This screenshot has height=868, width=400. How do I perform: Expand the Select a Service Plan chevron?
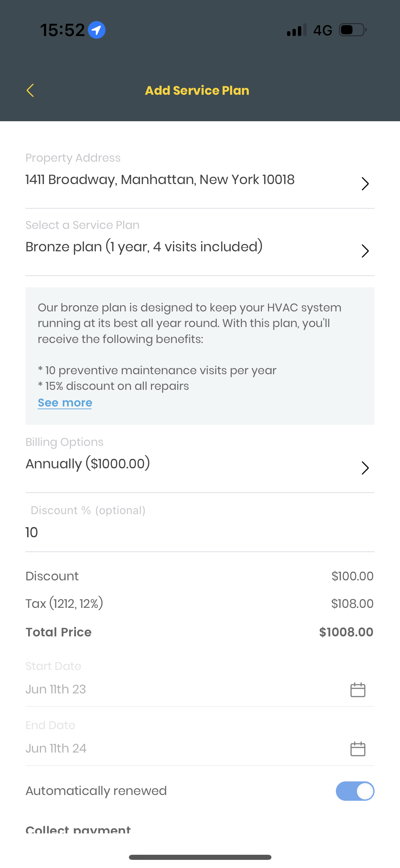[365, 251]
